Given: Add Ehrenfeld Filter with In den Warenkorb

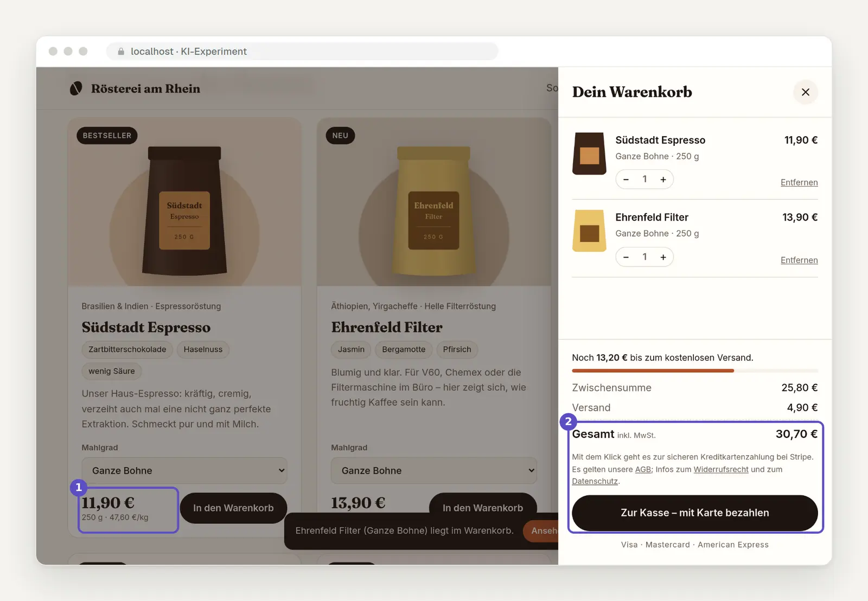Looking at the screenshot, I should [483, 504].
